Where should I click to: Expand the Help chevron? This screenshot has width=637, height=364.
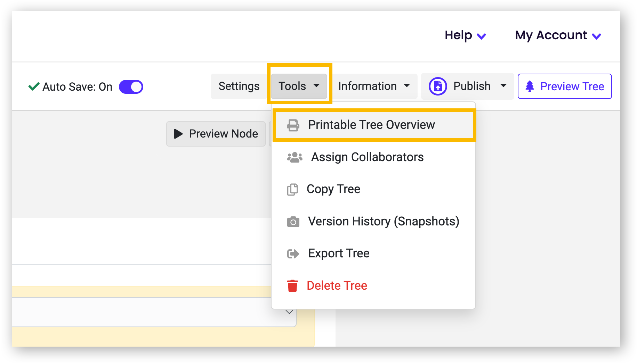[482, 36]
